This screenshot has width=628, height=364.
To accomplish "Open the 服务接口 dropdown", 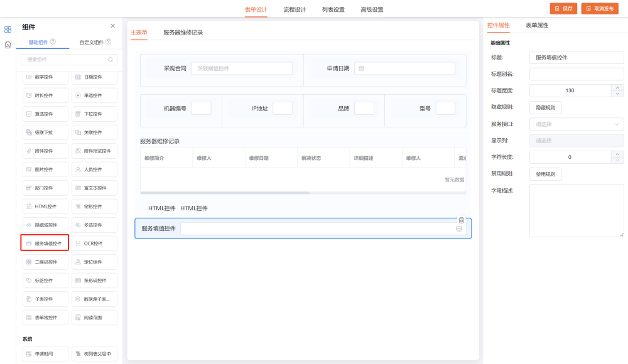I will pyautogui.click(x=577, y=124).
